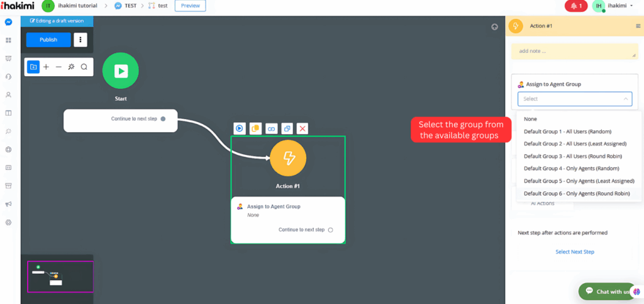Viewport: 644px width, 304px height.
Task: Click the Messenger icon in the left sidebar
Action: pos(9,22)
